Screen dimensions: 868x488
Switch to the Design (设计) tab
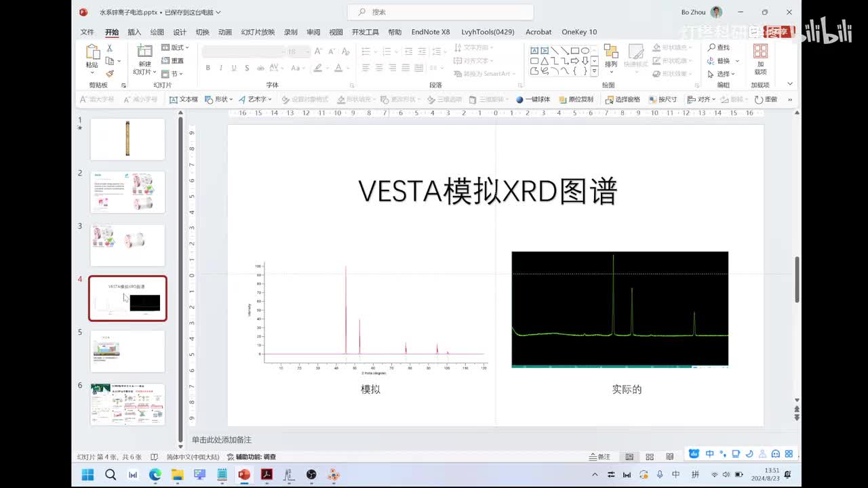coord(180,32)
